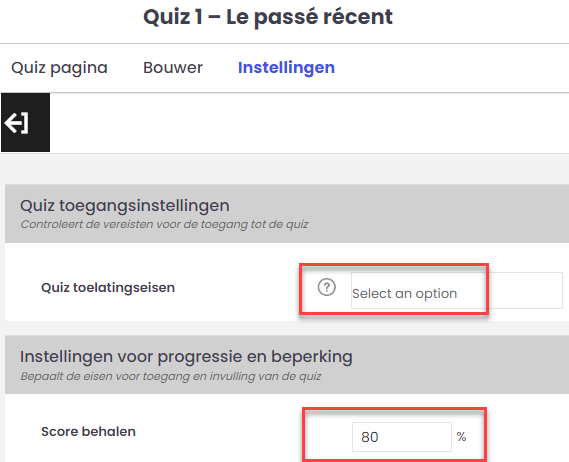The width and height of the screenshot is (569, 462).
Task: Click the Bepaalt de eisen description text
Action: (x=171, y=376)
